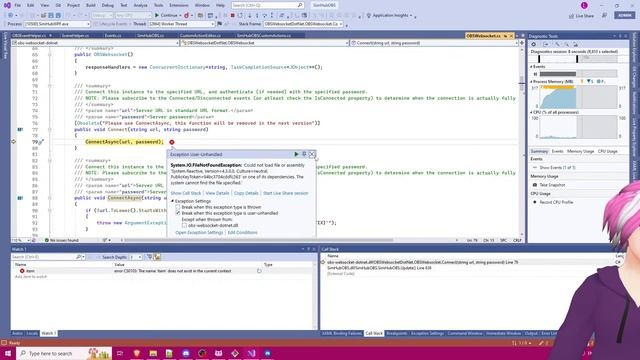640x360 pixels.
Task: Click the View Details link
Action: (x=217, y=193)
